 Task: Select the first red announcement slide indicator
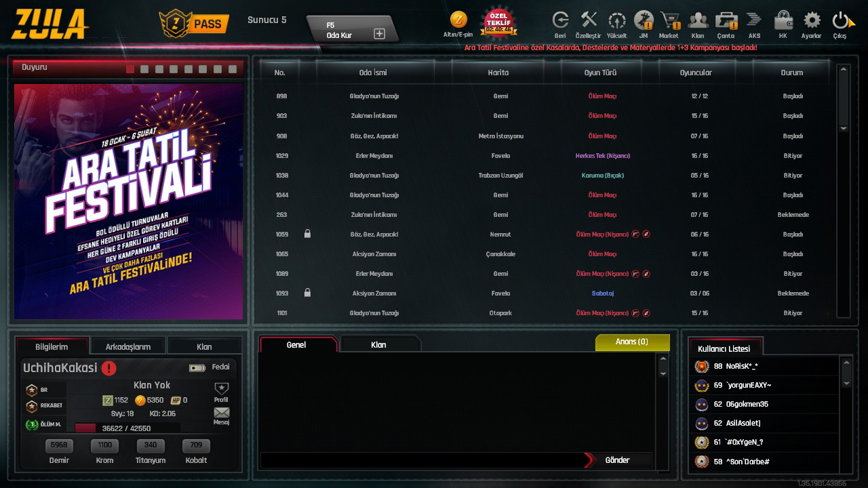click(130, 69)
